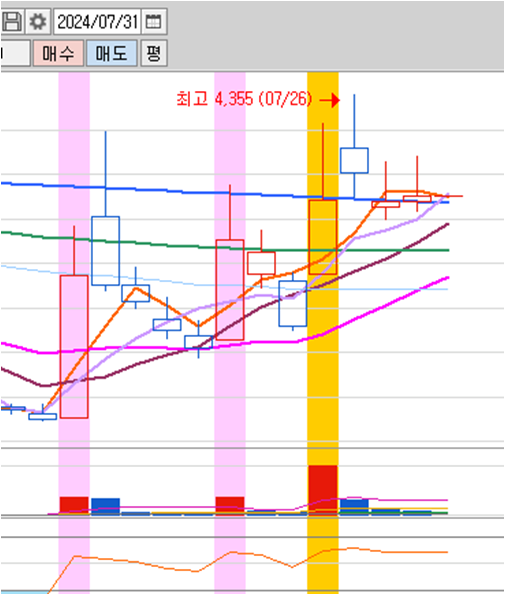Click the date field 2024/07/31
Viewport: 505px width, 595px height.
point(97,22)
